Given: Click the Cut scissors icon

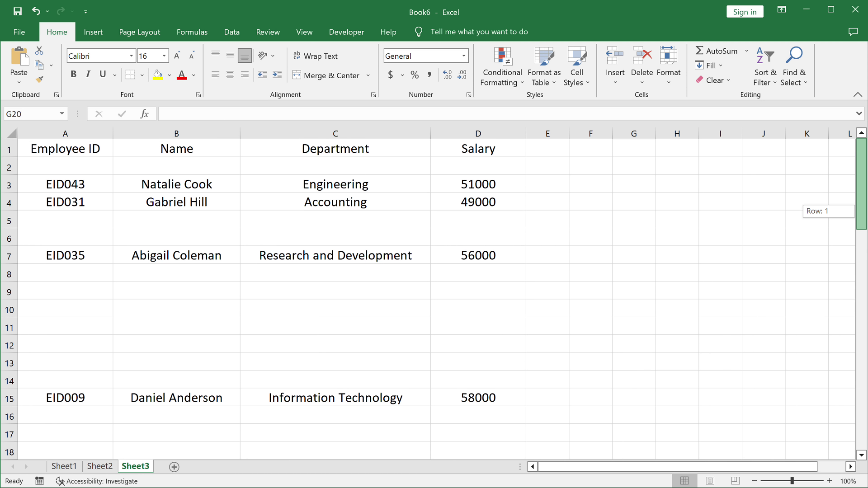Looking at the screenshot, I should 39,51.
